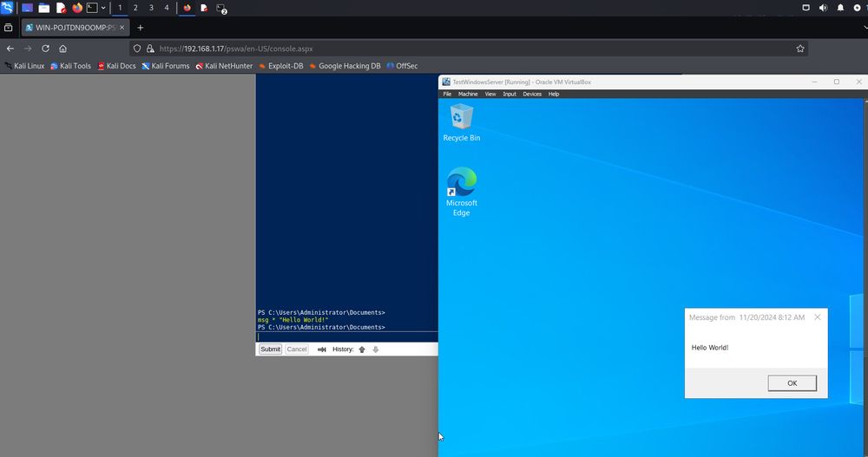Open the VirtualBox View menu
Screen dimensions: 868x457
(x=490, y=94)
